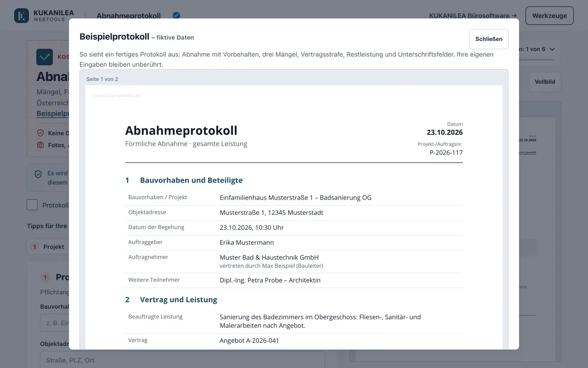Image resolution: width=588 pixels, height=368 pixels.
Task: Close the Beispielprotokoll dialog with "Schließen"
Action: tap(489, 39)
